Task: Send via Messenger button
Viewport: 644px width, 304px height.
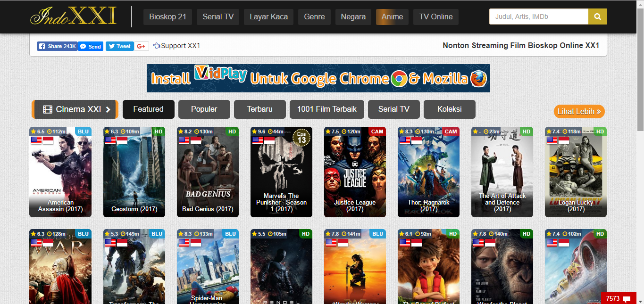Action: click(91, 46)
